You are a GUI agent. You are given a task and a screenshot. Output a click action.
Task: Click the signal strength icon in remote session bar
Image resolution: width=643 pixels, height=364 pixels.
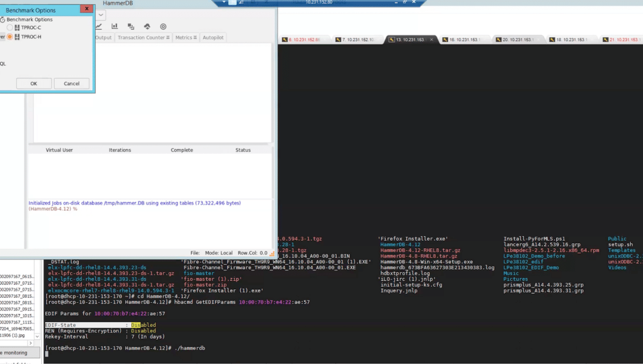(x=241, y=2)
